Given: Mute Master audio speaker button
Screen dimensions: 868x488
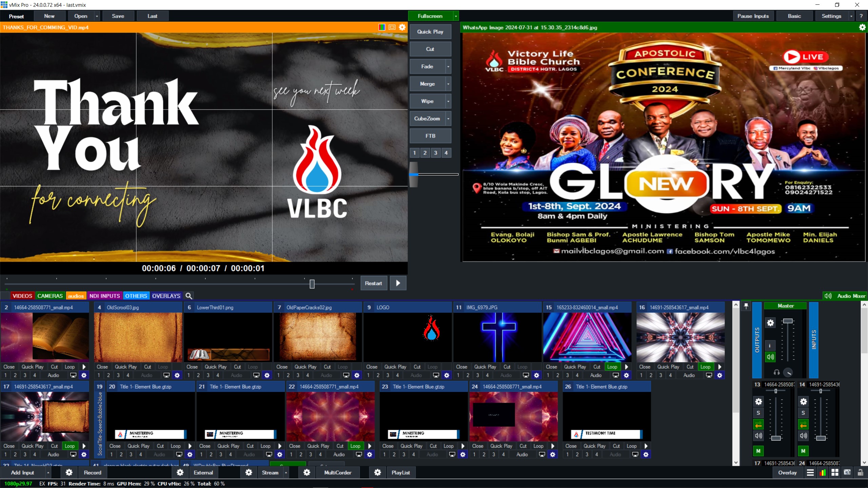Looking at the screenshot, I should pyautogui.click(x=770, y=357).
